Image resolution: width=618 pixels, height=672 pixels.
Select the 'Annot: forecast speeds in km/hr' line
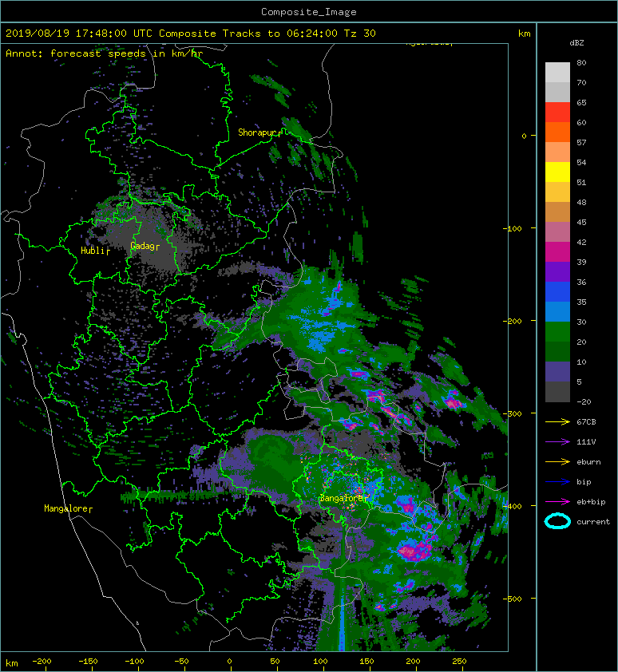(104, 53)
